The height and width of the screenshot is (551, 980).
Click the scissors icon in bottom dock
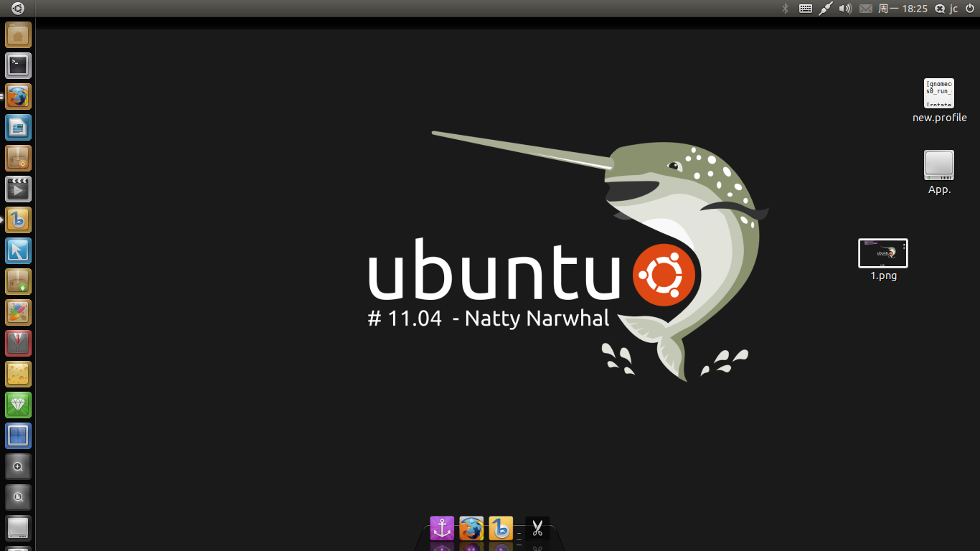pos(537,529)
